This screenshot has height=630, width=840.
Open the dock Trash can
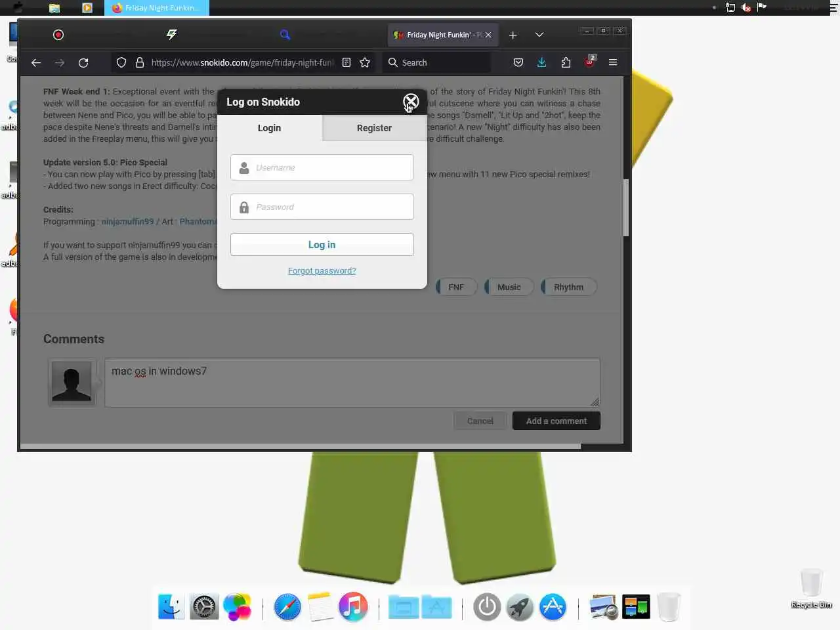pos(669,607)
